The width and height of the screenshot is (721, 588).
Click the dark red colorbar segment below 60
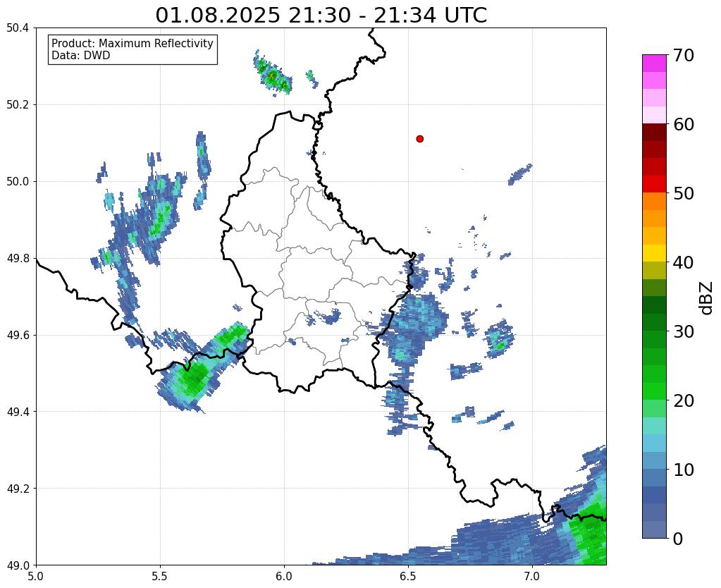click(654, 132)
